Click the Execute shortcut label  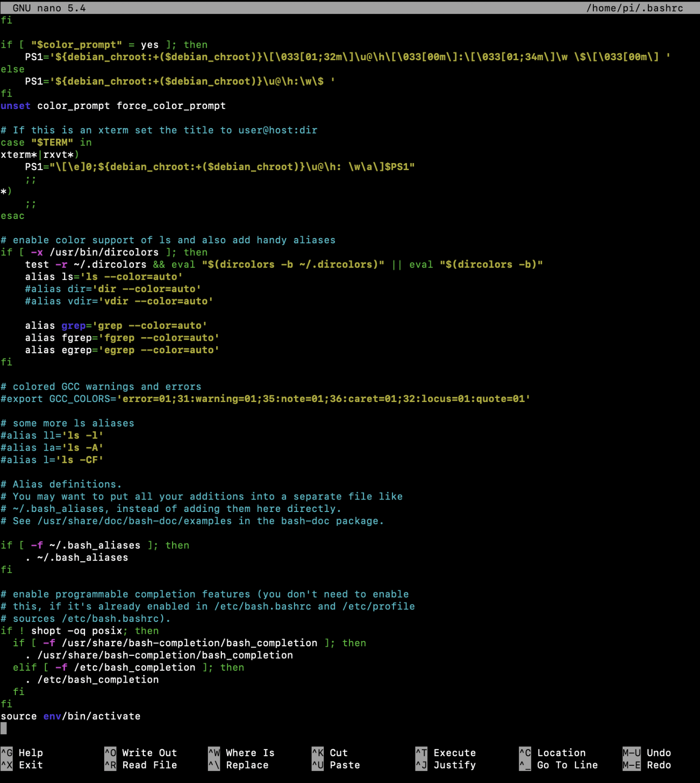point(446,752)
